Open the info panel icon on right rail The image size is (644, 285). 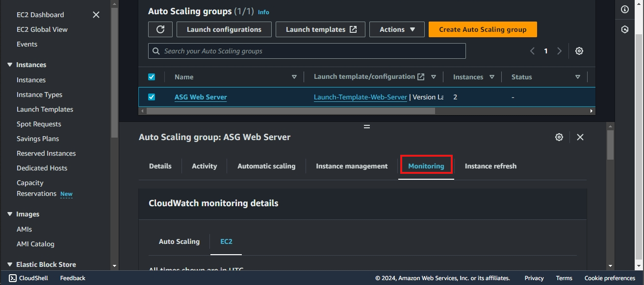(625, 9)
